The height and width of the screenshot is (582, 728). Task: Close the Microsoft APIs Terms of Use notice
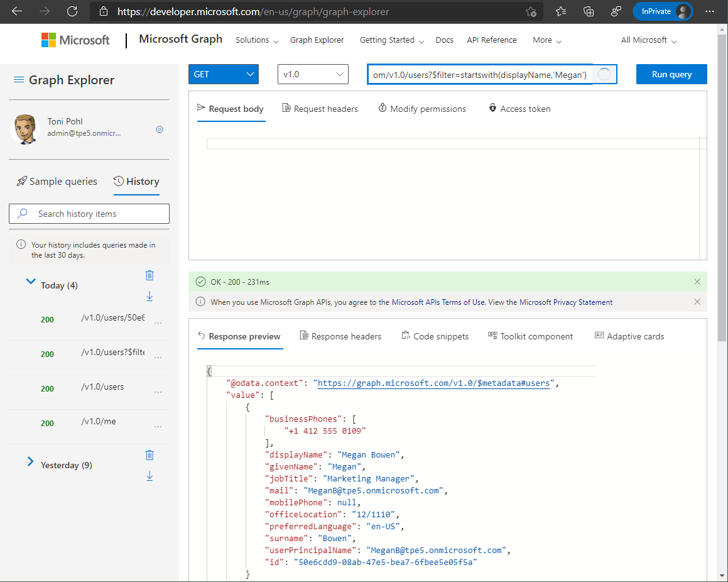click(697, 302)
